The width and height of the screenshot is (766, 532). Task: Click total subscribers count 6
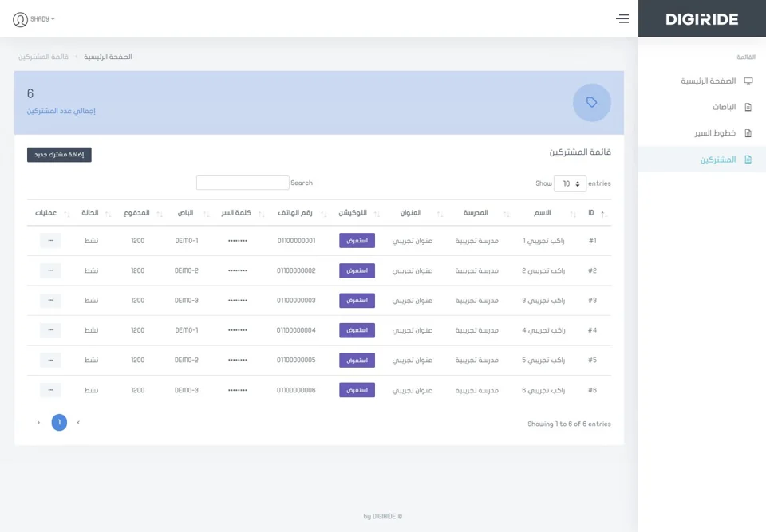click(x=30, y=93)
